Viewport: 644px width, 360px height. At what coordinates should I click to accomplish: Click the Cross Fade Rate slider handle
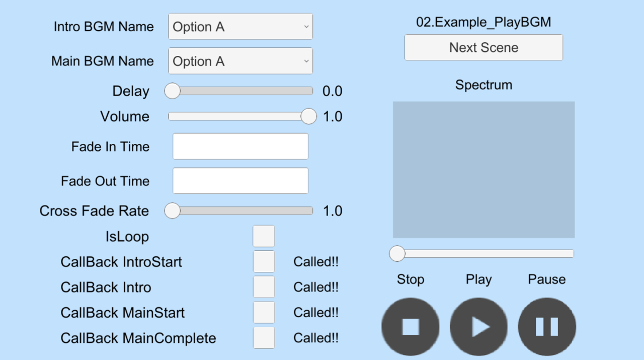click(x=173, y=210)
